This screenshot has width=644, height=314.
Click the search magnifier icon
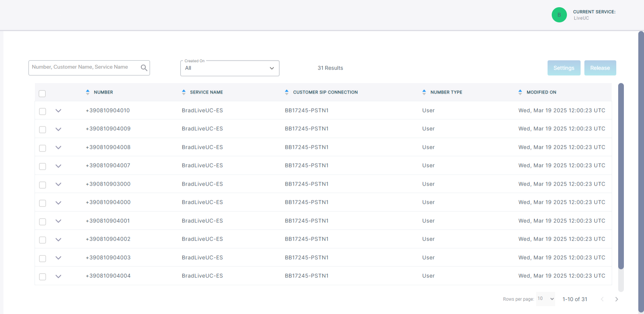click(x=144, y=68)
